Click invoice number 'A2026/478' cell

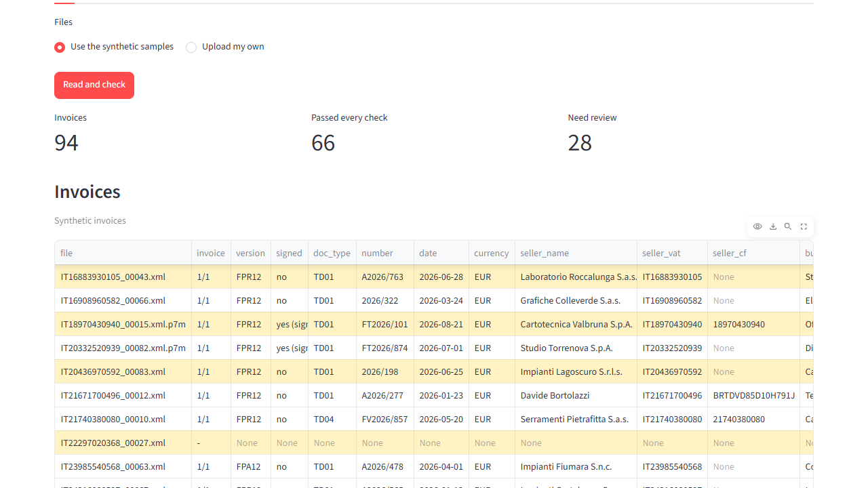tap(385, 466)
